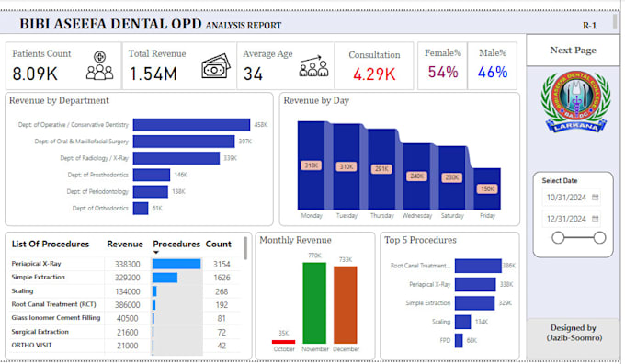This screenshot has height=364, width=625.
Task: Click the right handle of date slider
Action: (599, 238)
